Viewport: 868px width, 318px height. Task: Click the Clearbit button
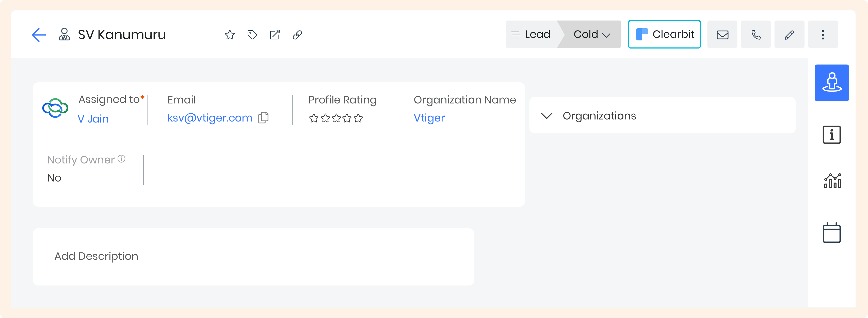click(664, 34)
